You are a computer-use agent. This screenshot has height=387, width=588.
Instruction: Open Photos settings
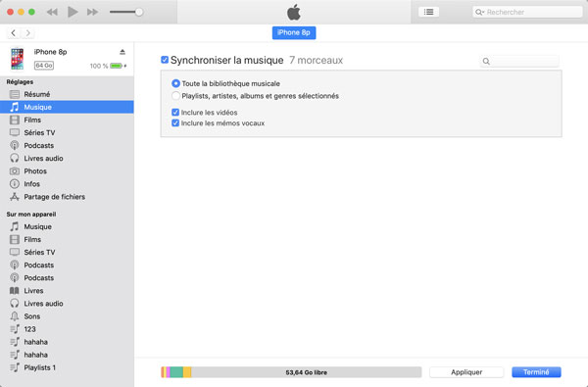point(67,171)
